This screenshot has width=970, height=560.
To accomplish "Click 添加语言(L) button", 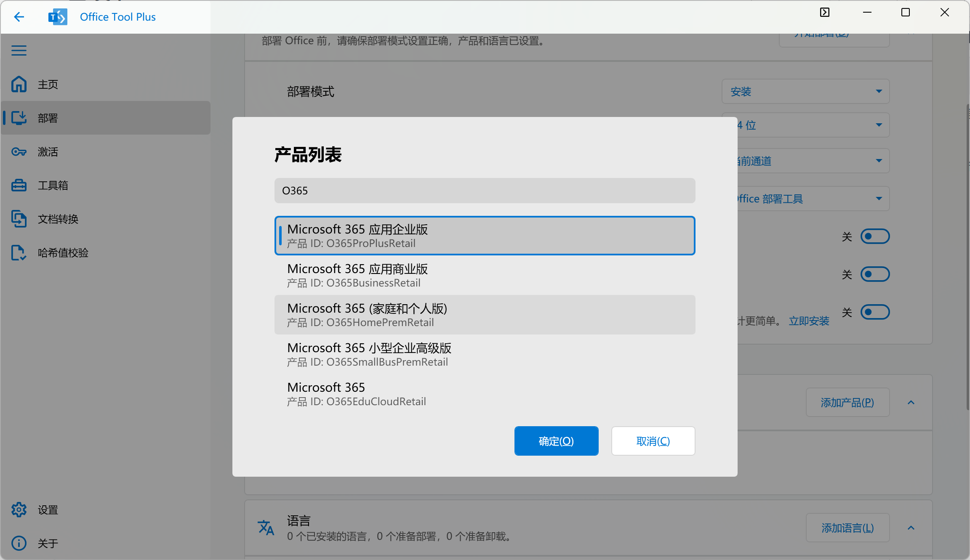I will point(847,528).
